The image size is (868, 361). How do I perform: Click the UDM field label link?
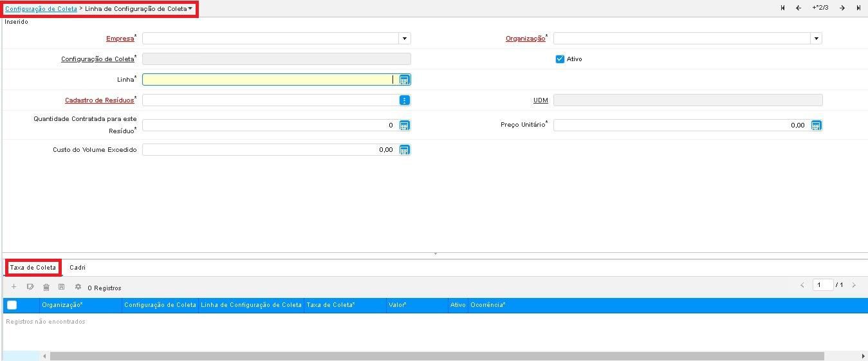coord(541,100)
